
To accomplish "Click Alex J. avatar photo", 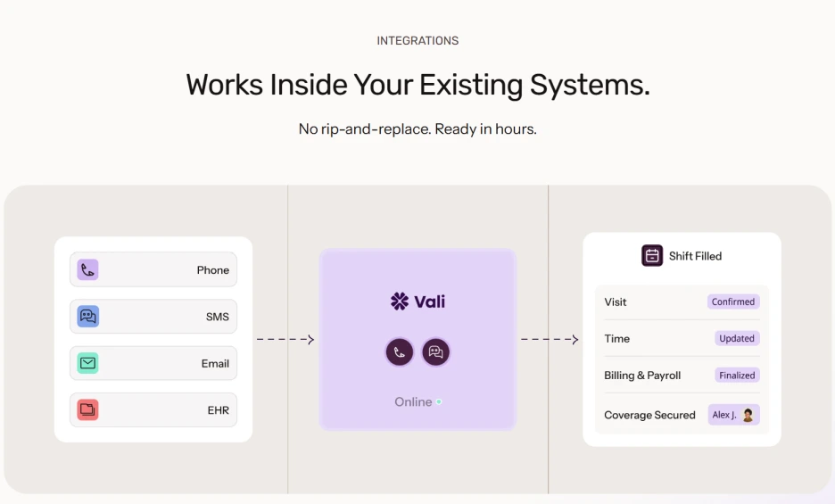I will point(748,415).
